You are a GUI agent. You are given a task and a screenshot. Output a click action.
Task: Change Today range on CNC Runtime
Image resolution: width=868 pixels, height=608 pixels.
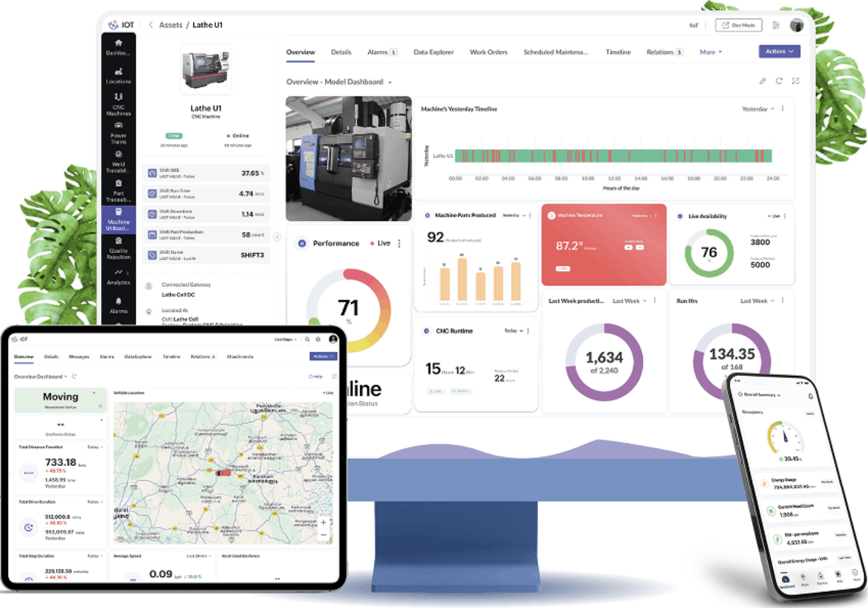(513, 331)
